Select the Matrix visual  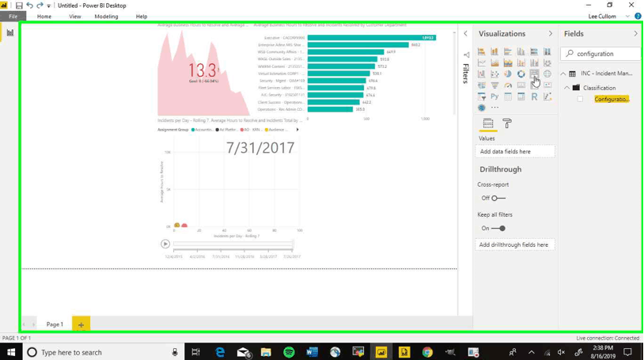pos(521,97)
